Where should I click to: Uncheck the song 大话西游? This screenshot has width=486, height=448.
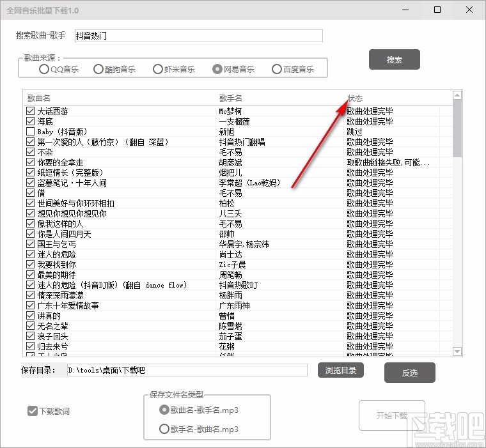point(31,111)
